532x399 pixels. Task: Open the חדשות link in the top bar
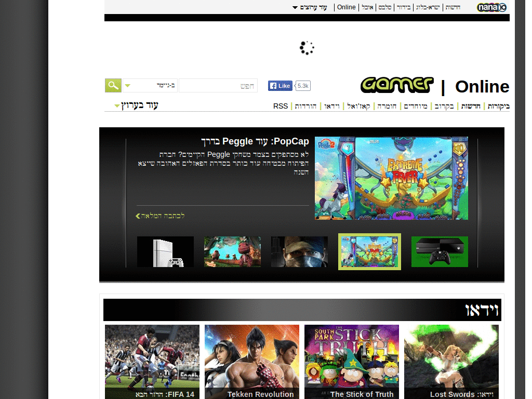point(453,7)
